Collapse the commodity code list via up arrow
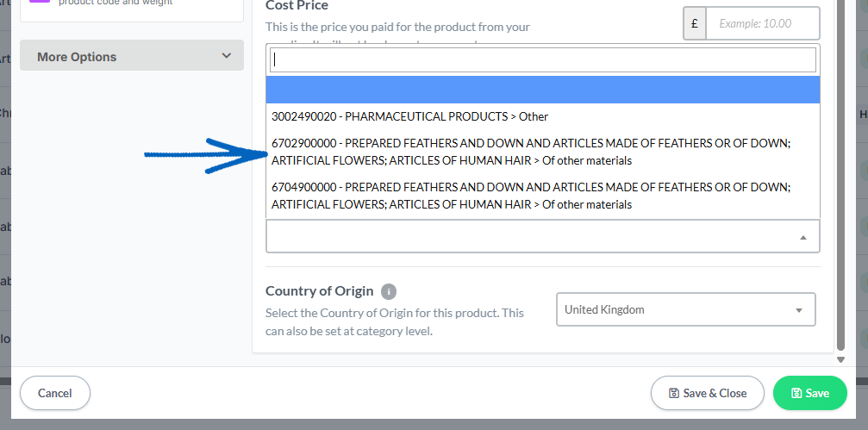This screenshot has width=868, height=430. click(x=802, y=238)
